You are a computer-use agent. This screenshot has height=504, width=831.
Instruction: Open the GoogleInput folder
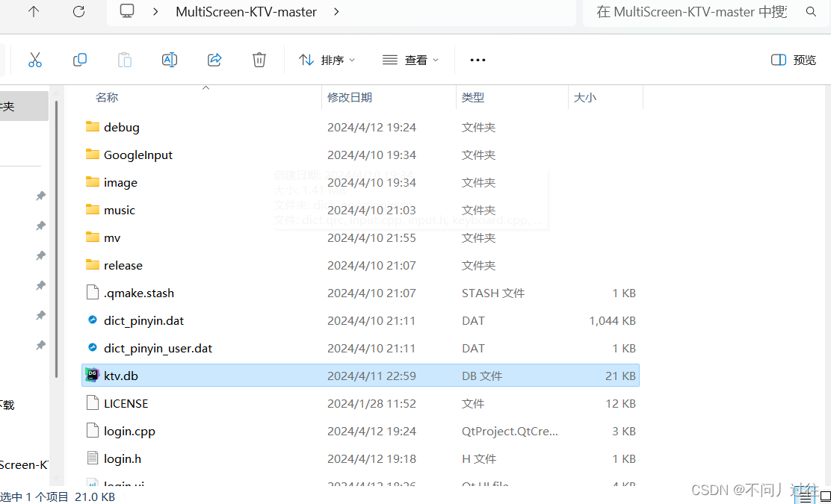pyautogui.click(x=138, y=155)
